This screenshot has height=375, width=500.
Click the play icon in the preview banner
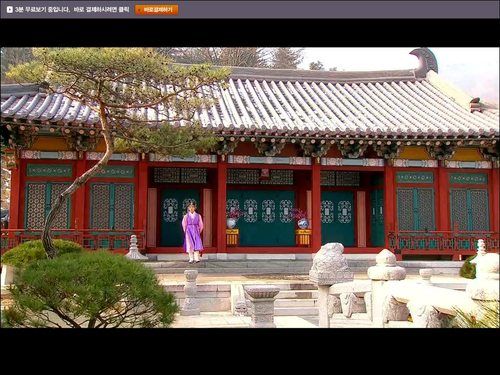10,10
